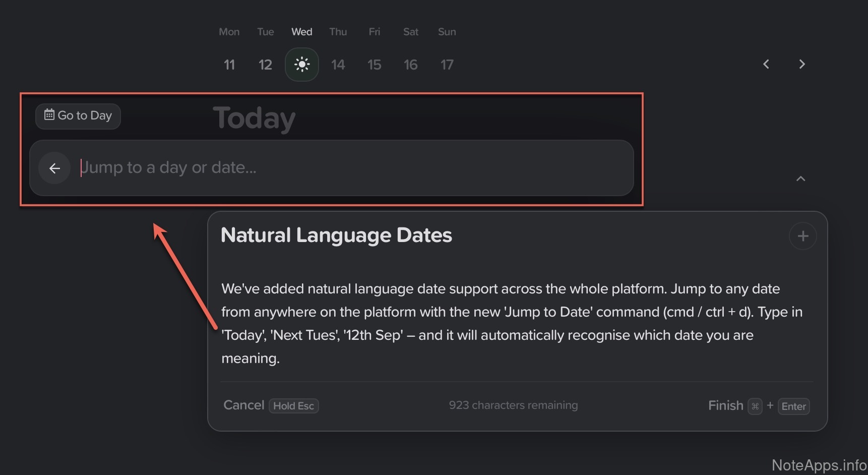Select Saturday the 16th

410,65
